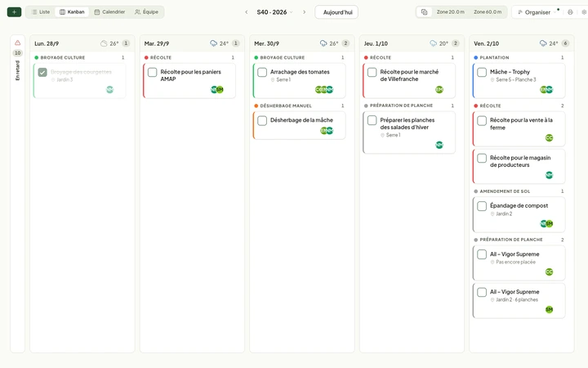Select Zone 20.0 m
Image resolution: width=588 pixels, height=368 pixels.
tap(450, 12)
